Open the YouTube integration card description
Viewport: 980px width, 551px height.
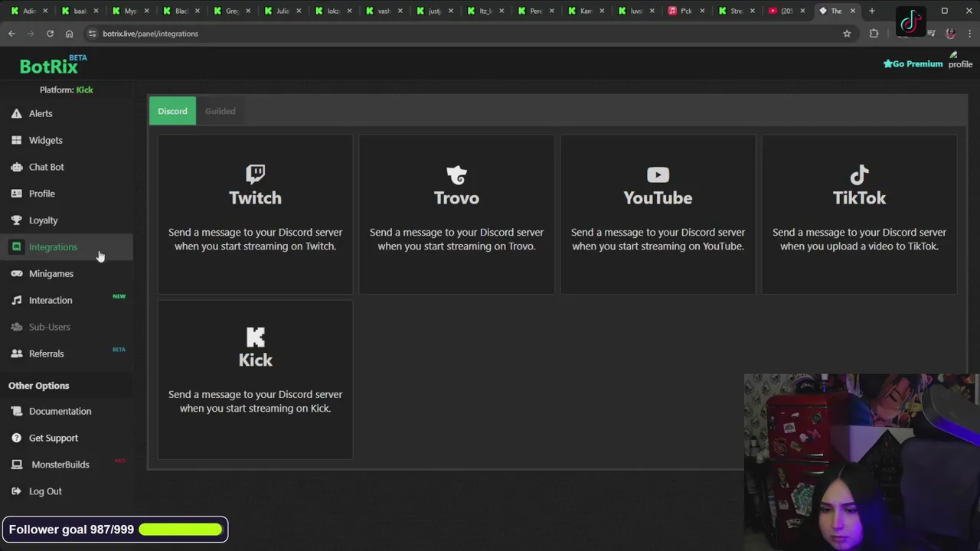coord(658,239)
